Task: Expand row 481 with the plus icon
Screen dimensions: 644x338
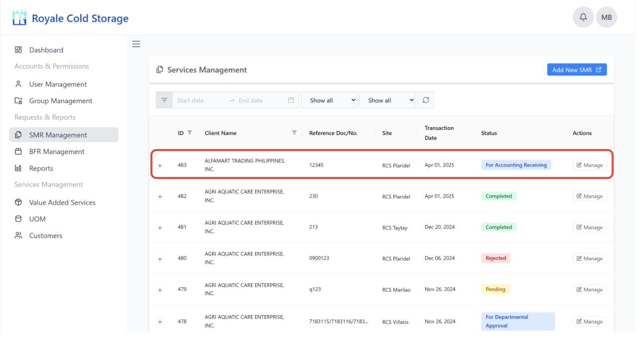Action: click(160, 227)
